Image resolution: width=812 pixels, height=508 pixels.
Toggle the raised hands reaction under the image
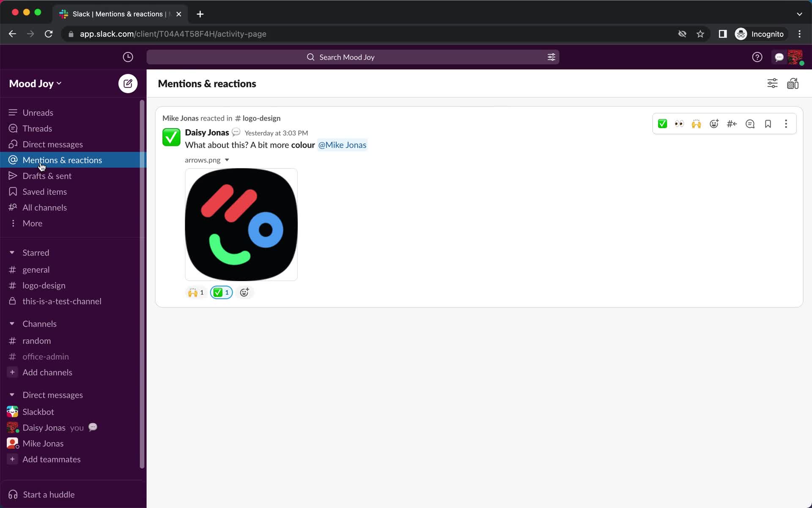pos(195,292)
